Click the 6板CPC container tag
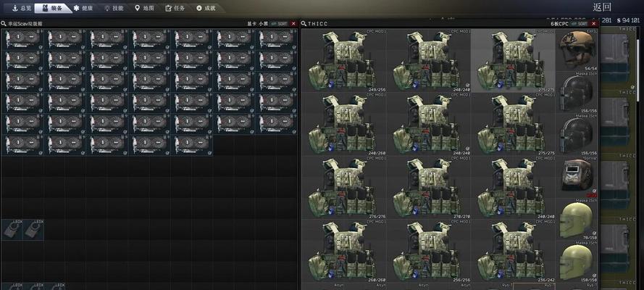 560,24
